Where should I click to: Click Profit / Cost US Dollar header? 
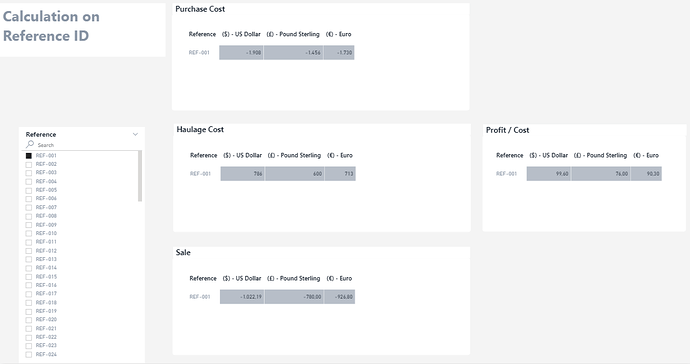548,155
